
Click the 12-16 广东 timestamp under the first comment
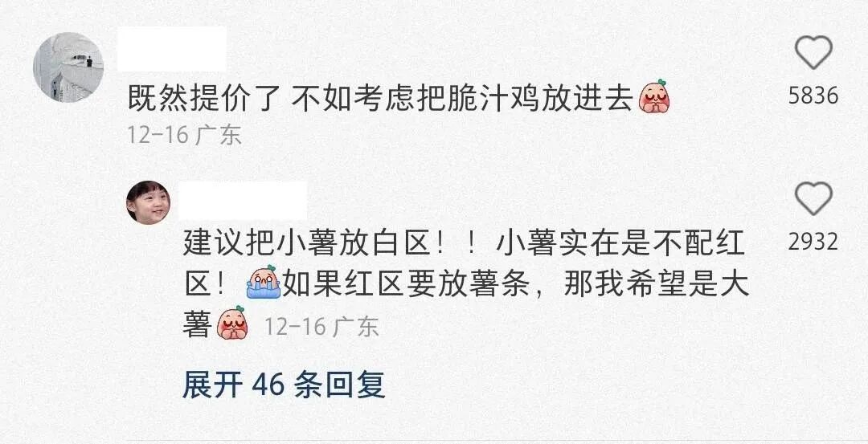tap(184, 135)
